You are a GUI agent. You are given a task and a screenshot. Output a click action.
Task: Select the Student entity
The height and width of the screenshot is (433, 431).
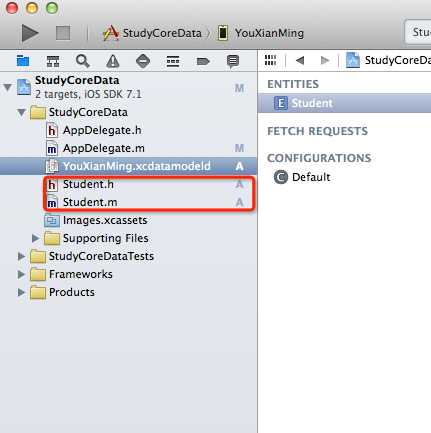click(x=344, y=103)
